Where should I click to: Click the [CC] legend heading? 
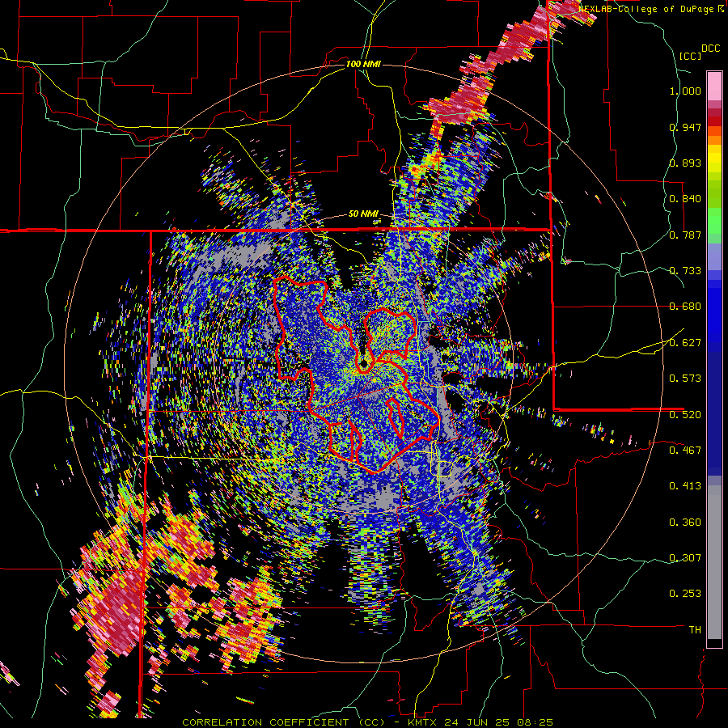691,56
